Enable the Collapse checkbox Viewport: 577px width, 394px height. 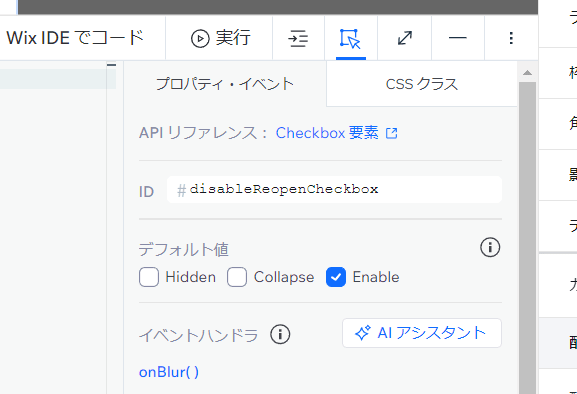237,277
